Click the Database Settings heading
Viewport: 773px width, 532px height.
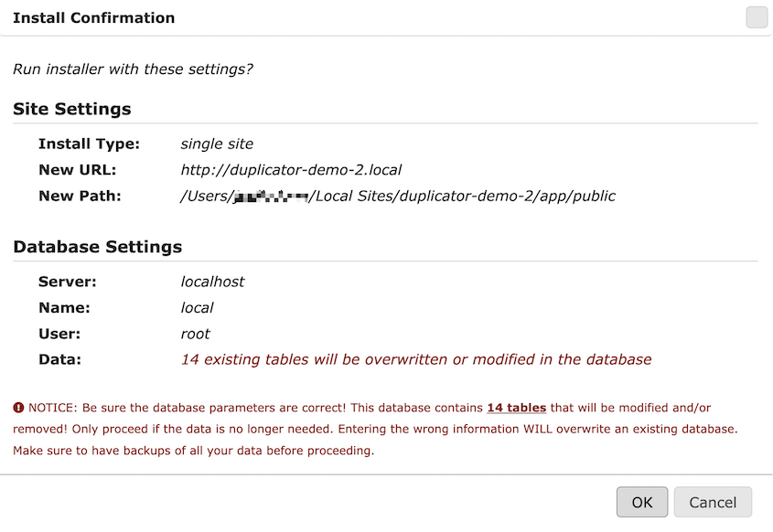point(98,247)
